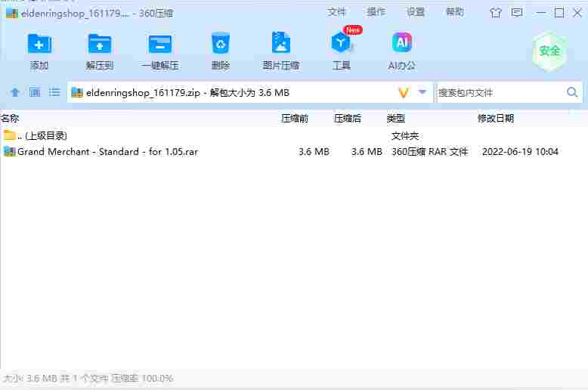Go up one level with the up arrow
The height and width of the screenshot is (390, 588).
(15, 92)
